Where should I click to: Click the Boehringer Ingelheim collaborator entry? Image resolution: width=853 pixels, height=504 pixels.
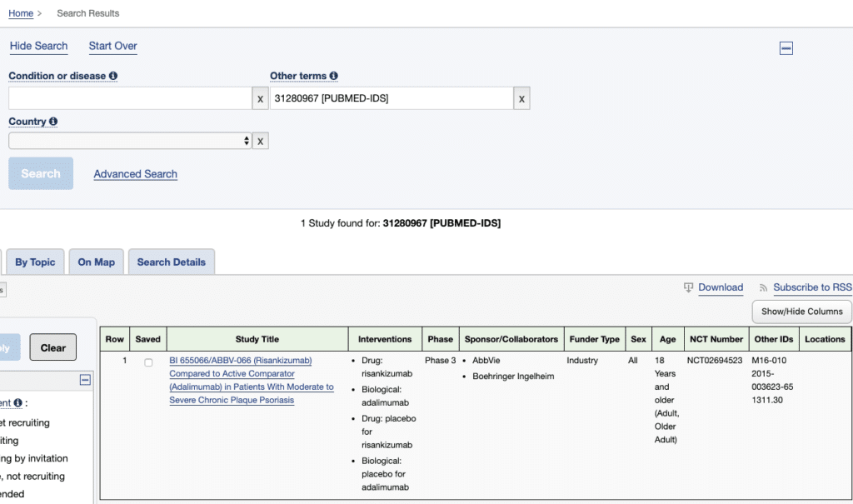(513, 376)
